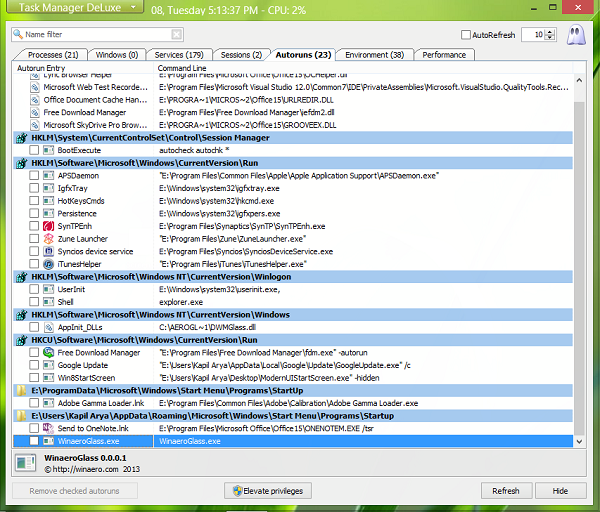Select the Free Download Manager browser helper row

pyautogui.click(x=293, y=113)
